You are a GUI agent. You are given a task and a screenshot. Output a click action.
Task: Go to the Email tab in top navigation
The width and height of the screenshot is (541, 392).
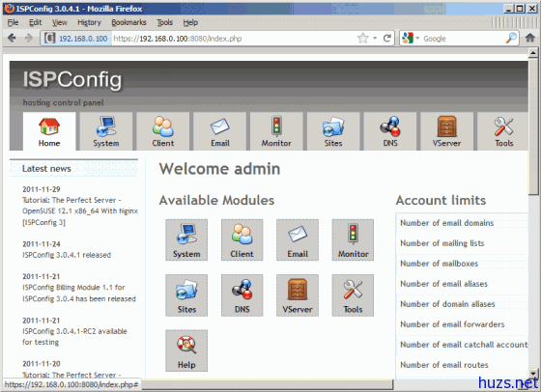(x=220, y=131)
